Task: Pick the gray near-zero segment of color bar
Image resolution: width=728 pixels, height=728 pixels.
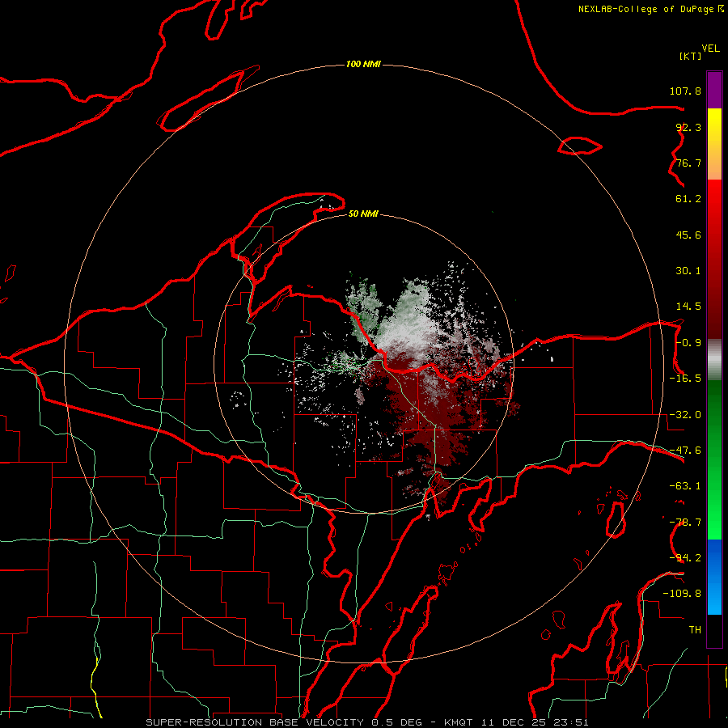Action: [x=714, y=358]
